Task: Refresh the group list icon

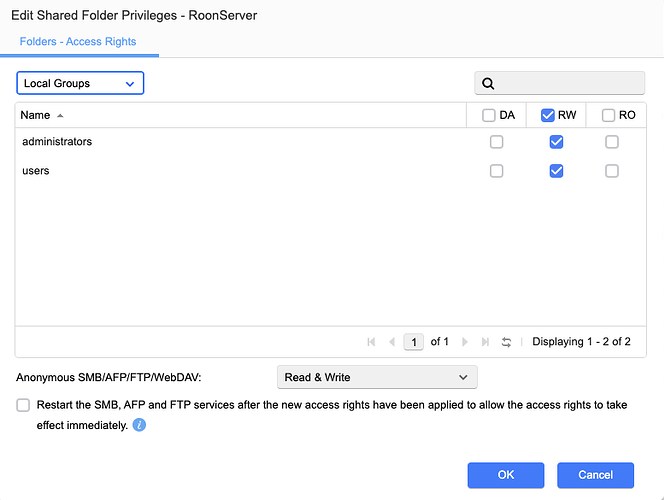Action: pos(506,342)
